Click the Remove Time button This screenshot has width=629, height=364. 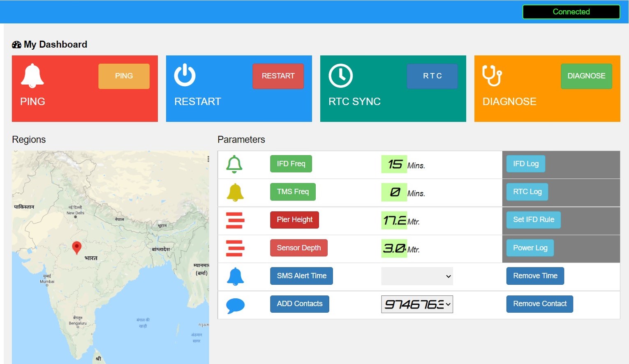[x=535, y=276]
